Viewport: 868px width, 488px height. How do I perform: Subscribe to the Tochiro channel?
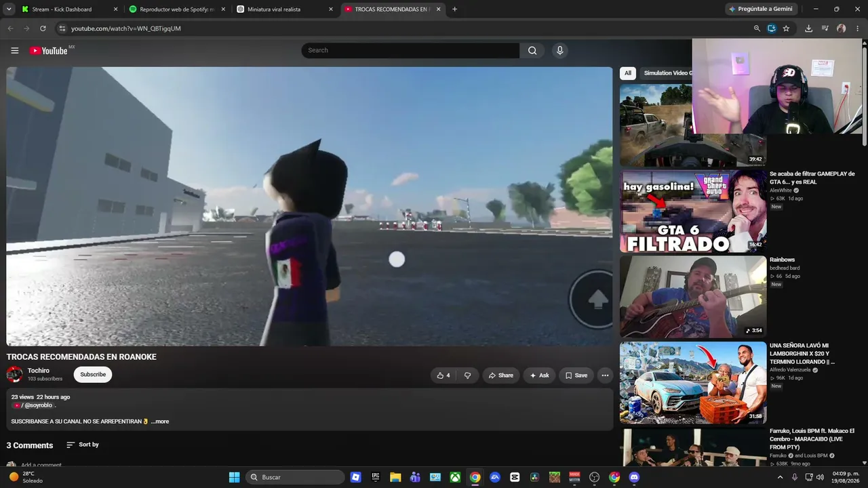pos(93,375)
